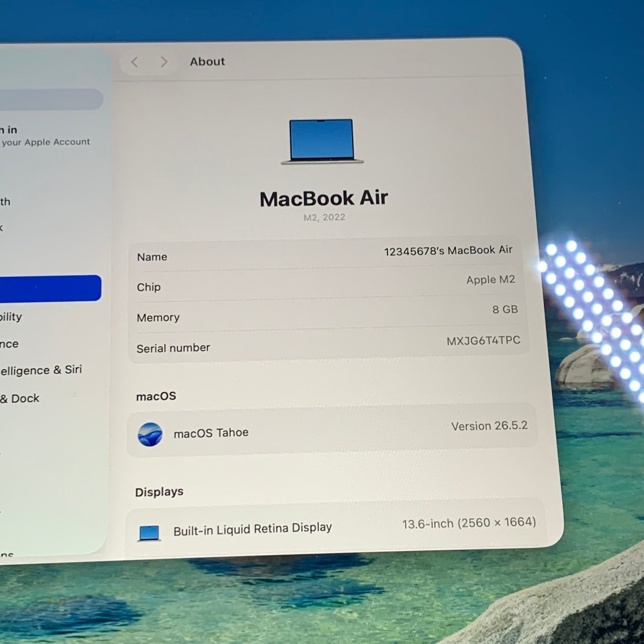Click the '8 GB' memory value
The height and width of the screenshot is (644, 644).
pyautogui.click(x=505, y=309)
